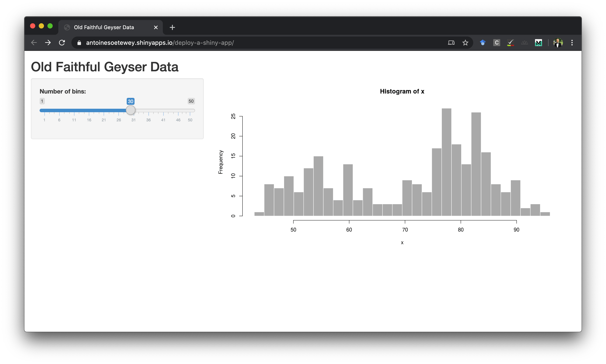Click the reload page button
This screenshot has width=606, height=364.
tap(62, 42)
